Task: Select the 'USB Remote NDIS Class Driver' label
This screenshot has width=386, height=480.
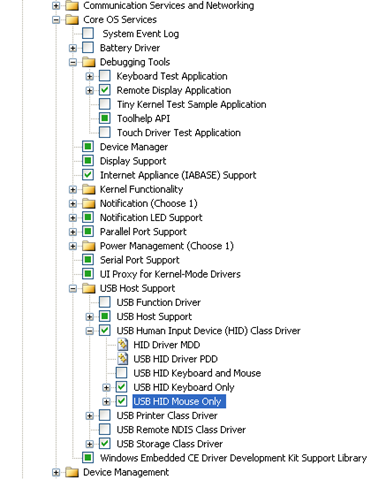Action: click(181, 430)
